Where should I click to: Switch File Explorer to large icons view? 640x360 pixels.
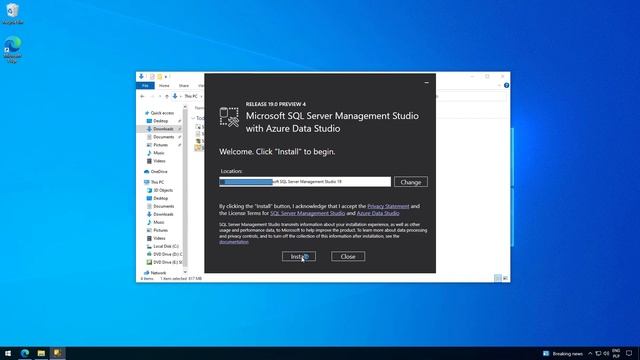pos(505,278)
